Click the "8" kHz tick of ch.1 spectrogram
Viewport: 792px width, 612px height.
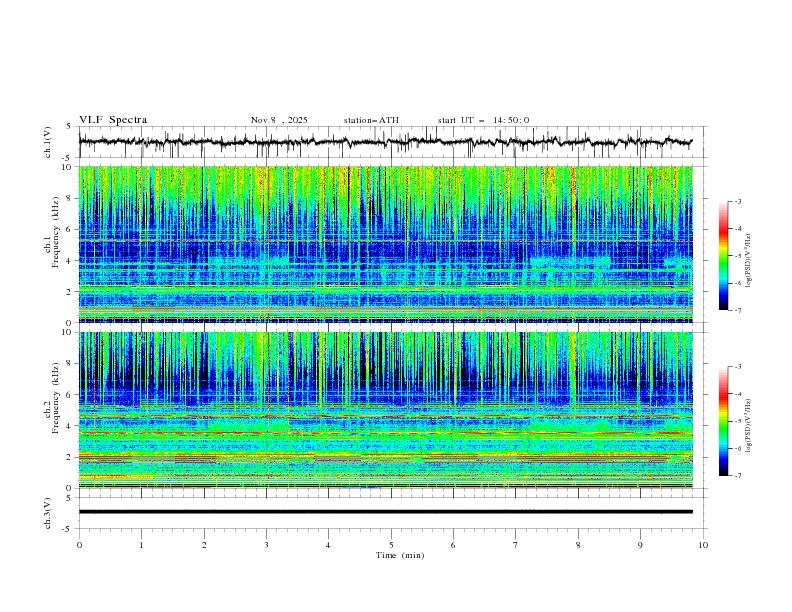(x=71, y=198)
